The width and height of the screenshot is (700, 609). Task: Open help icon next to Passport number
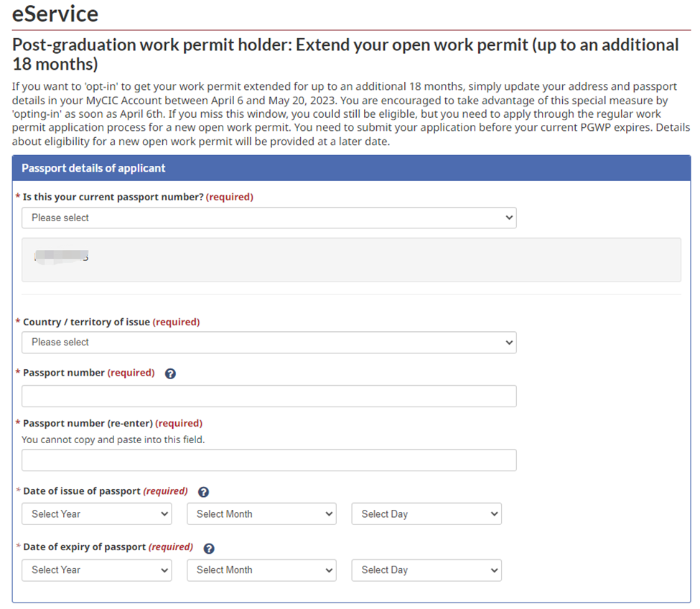(170, 373)
